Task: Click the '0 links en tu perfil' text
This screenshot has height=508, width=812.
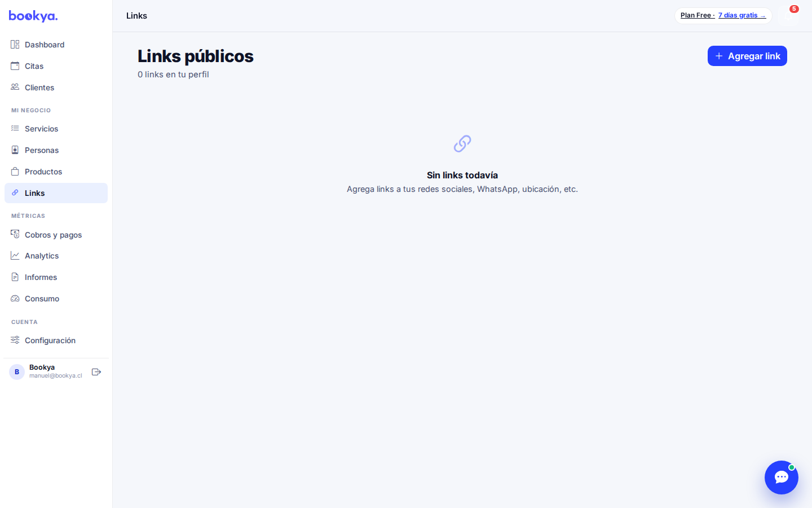Action: point(173,75)
